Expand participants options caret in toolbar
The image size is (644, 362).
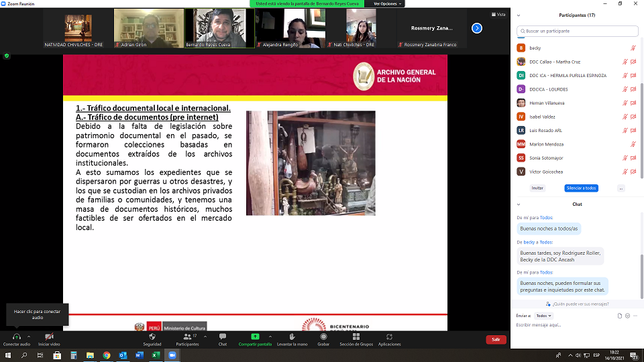click(x=205, y=337)
